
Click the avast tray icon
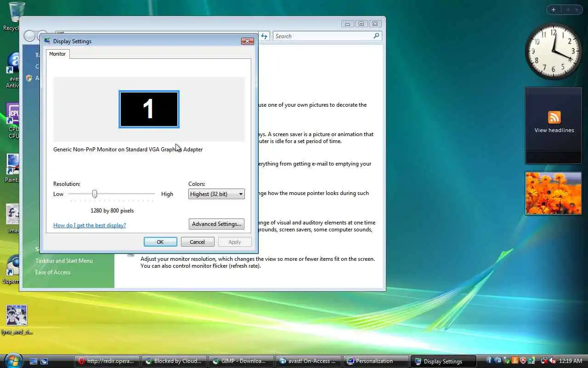pyautogui.click(x=499, y=361)
